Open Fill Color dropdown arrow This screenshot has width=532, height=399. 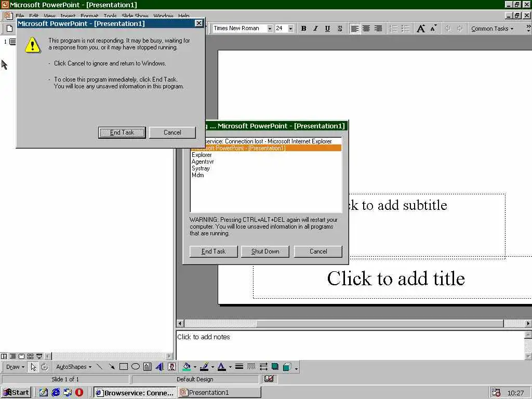pyautogui.click(x=195, y=367)
